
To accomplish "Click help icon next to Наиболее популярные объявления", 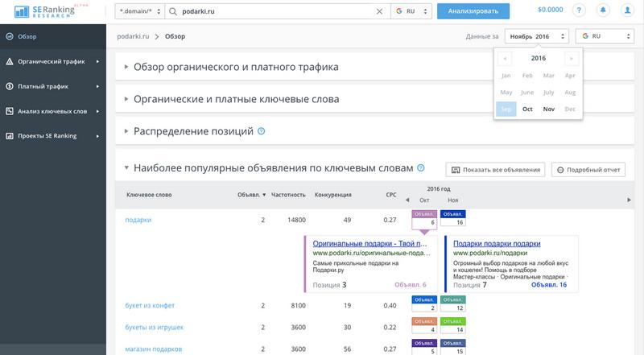I will click(421, 167).
